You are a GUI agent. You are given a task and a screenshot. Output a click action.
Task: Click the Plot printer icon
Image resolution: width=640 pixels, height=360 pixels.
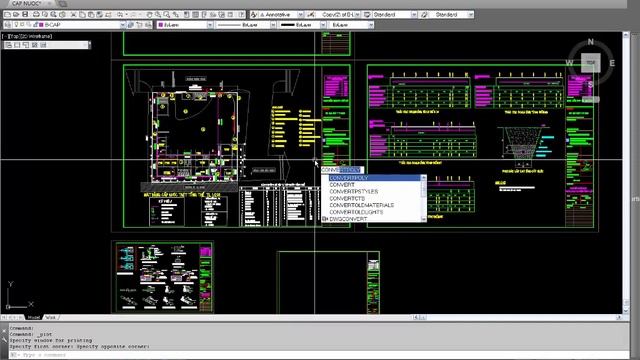point(36,14)
